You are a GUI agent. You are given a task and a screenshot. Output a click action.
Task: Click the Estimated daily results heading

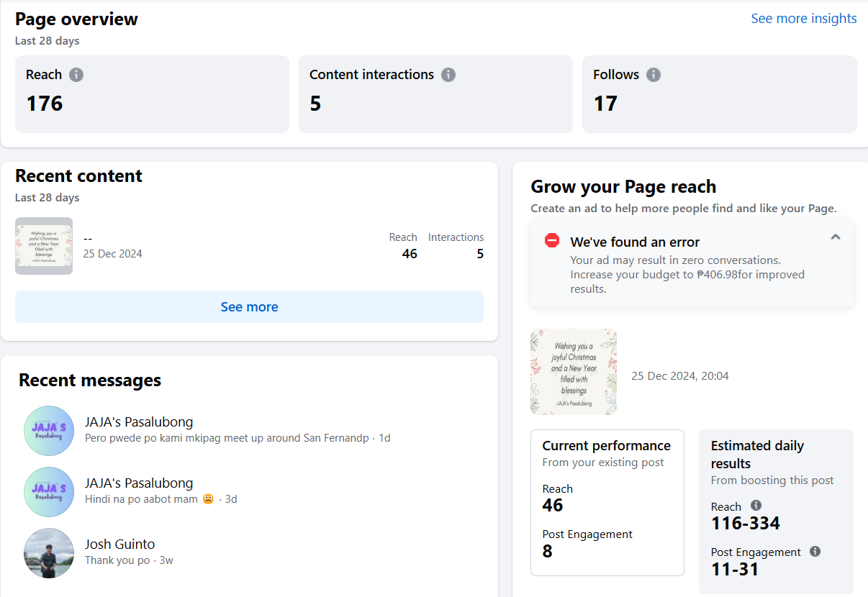point(757,455)
